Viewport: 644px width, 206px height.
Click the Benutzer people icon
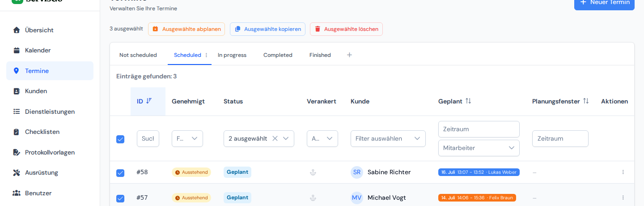(x=17, y=193)
